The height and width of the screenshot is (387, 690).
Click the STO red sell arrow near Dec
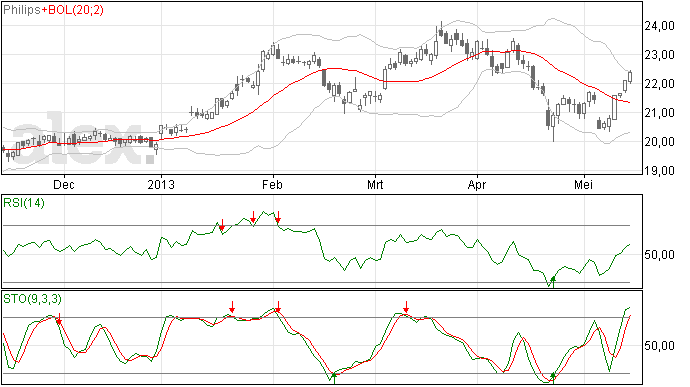(59, 319)
